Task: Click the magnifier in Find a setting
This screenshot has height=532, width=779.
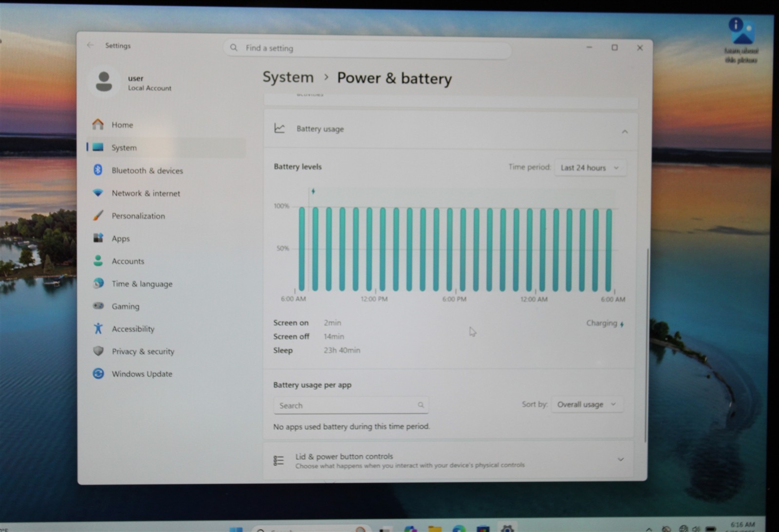Action: pyautogui.click(x=234, y=48)
